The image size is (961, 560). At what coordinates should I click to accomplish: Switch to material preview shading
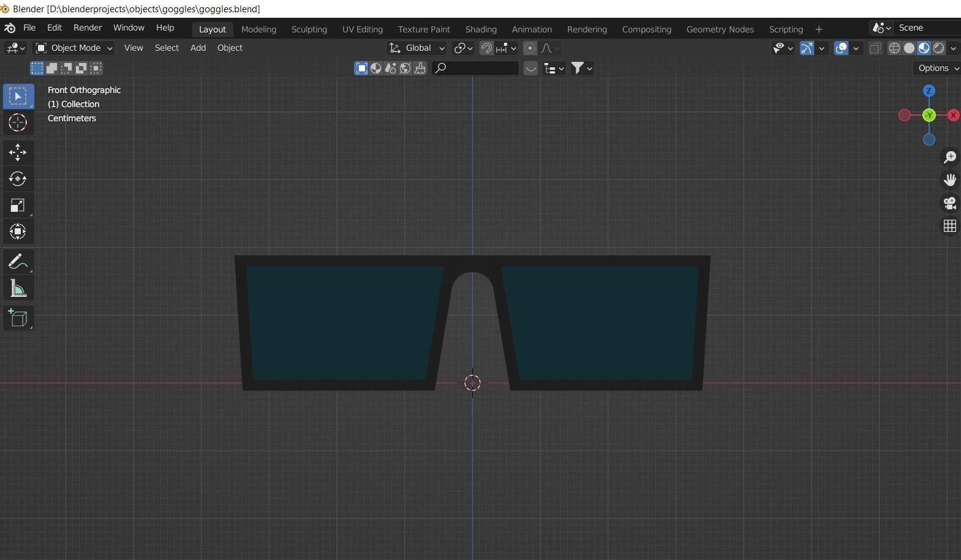(x=924, y=48)
